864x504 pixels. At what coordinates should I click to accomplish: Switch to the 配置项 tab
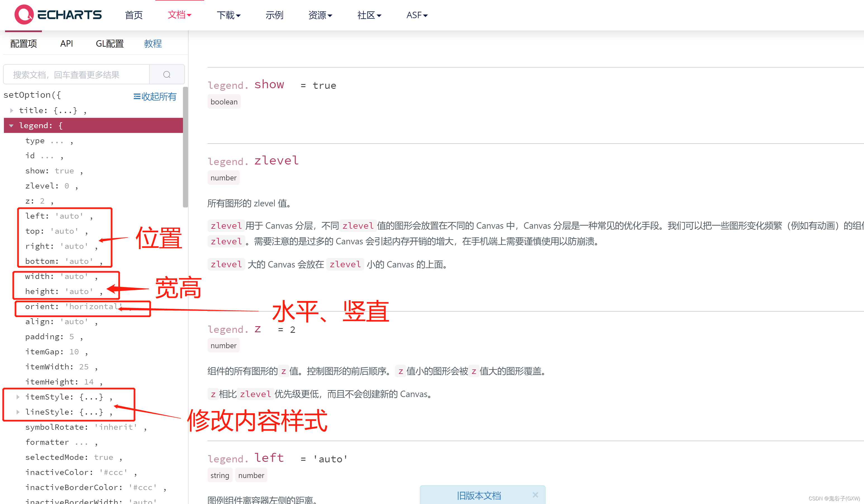pos(24,44)
